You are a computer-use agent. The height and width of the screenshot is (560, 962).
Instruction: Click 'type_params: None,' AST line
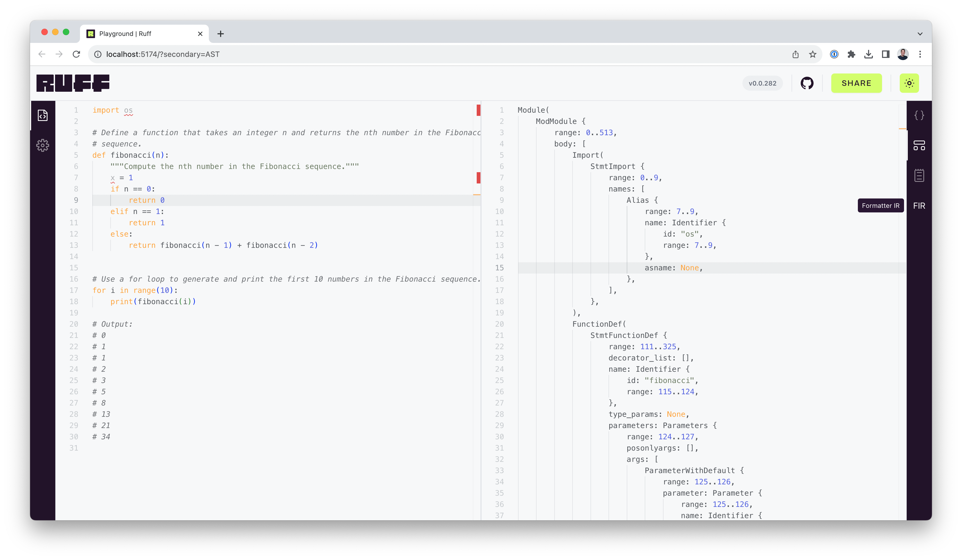point(648,414)
